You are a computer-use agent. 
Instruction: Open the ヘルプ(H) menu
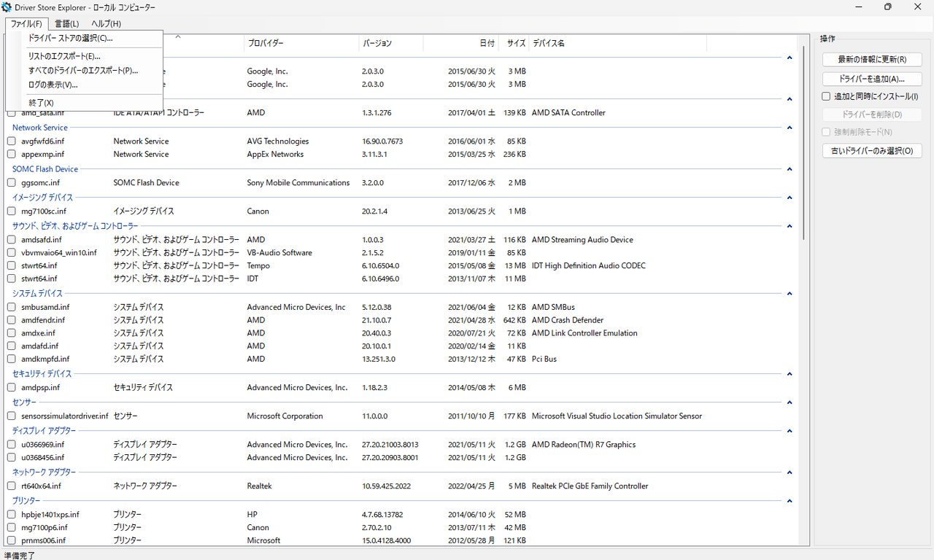[x=106, y=24]
